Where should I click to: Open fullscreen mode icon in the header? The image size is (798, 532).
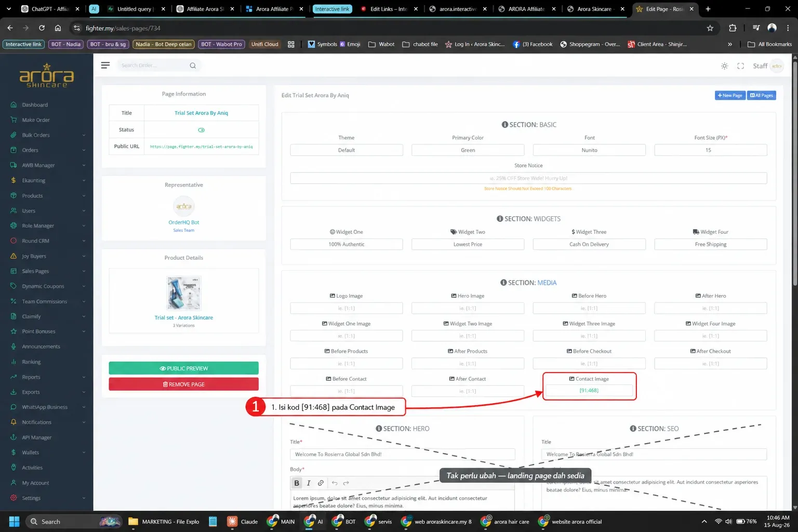click(x=741, y=66)
